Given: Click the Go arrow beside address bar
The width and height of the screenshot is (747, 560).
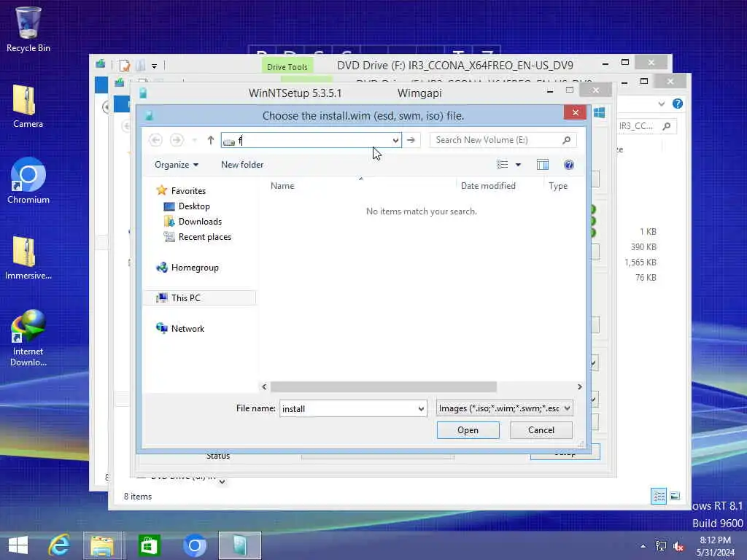Looking at the screenshot, I should (x=411, y=140).
